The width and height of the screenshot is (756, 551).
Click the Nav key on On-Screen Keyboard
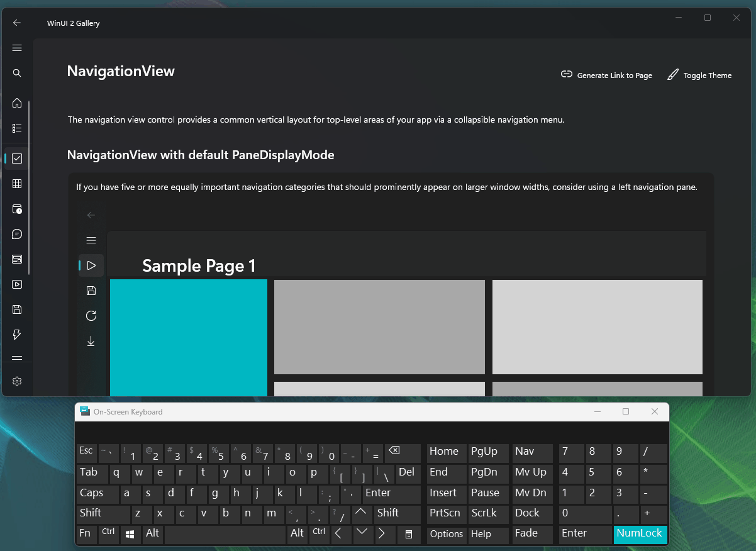tap(532, 453)
